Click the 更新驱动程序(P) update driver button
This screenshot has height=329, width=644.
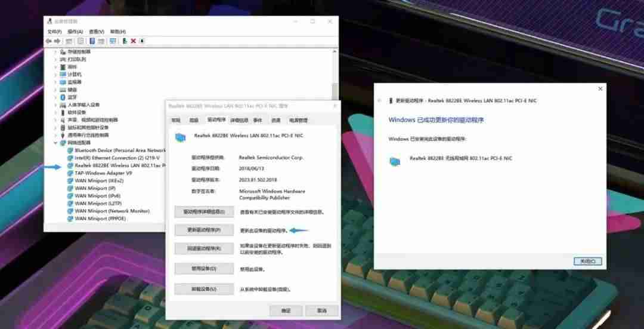204,230
